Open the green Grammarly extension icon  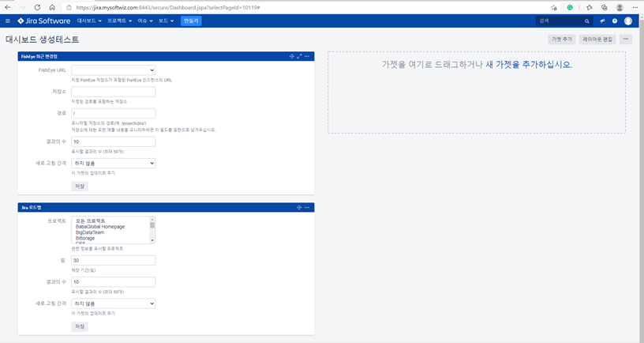pos(570,7)
